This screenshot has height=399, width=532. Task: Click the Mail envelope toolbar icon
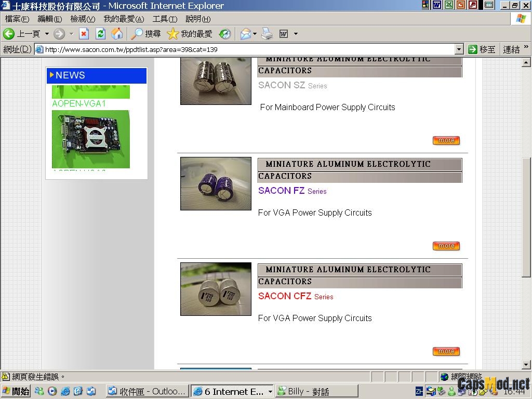(245, 34)
